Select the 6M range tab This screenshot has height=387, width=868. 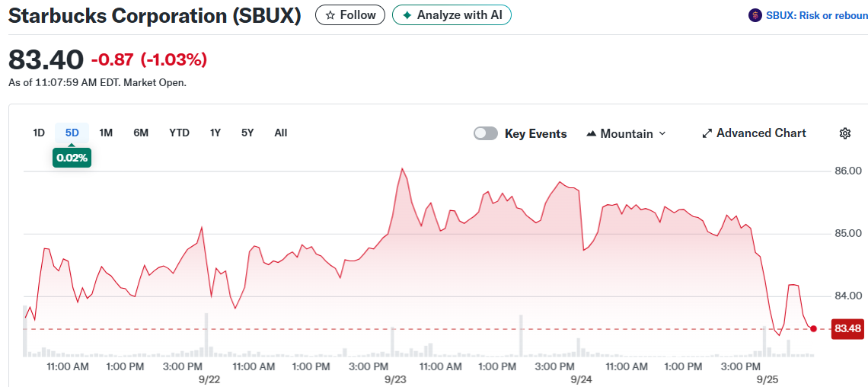pos(141,133)
